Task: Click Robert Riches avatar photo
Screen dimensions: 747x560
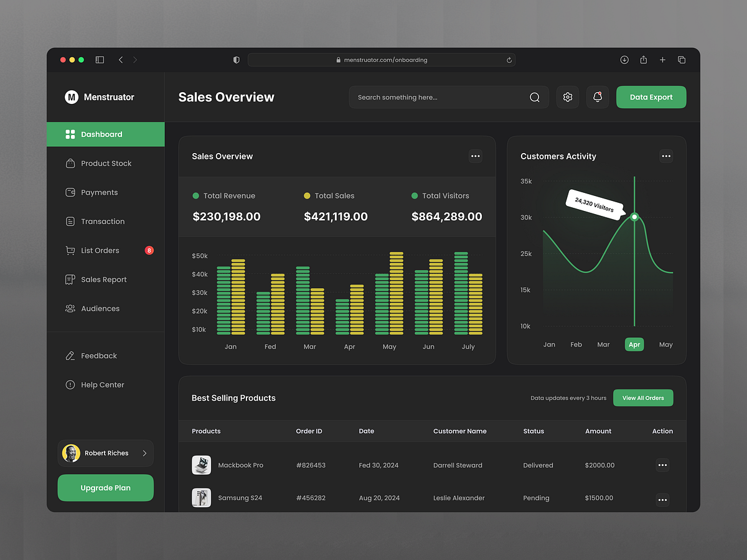Action: [x=71, y=454]
